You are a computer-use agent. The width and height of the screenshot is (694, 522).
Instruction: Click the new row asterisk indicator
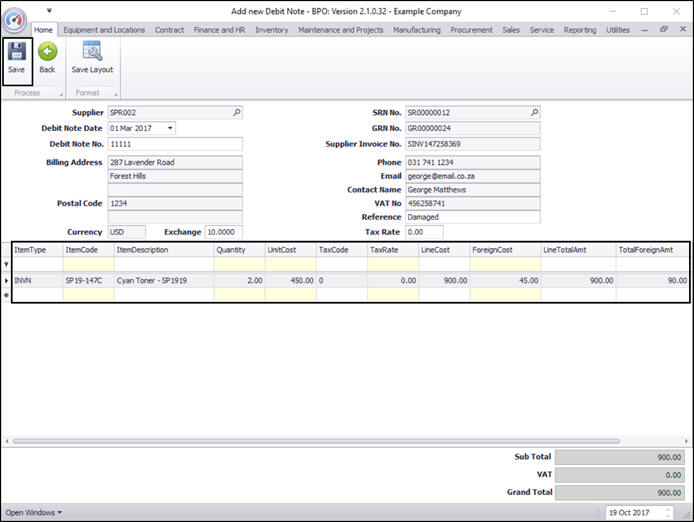pos(6,295)
